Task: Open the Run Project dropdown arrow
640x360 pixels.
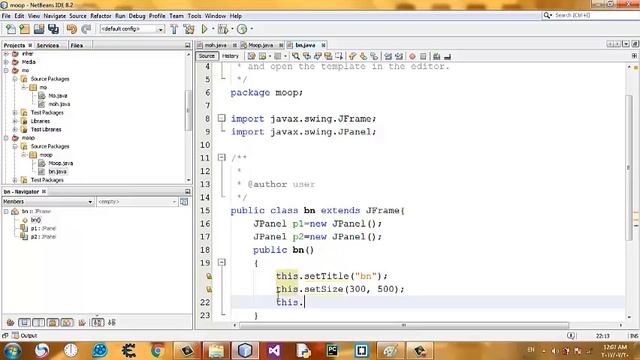Action: point(213,29)
